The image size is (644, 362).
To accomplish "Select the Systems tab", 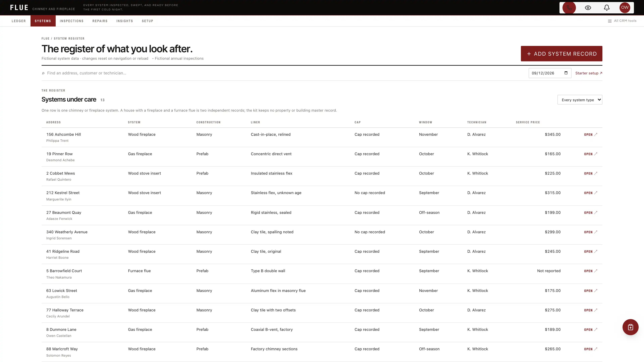I will tap(43, 21).
